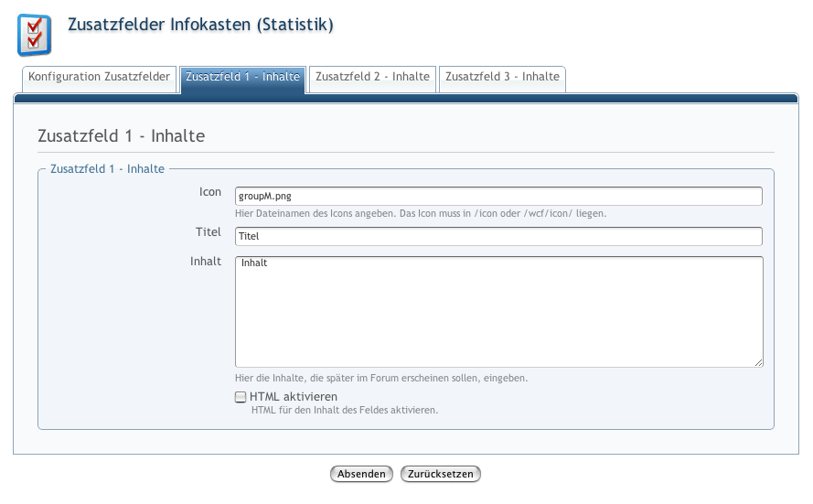
Task: Switch to the Zusatzfeld 2 - Inhalte tab
Action: pyautogui.click(x=372, y=78)
